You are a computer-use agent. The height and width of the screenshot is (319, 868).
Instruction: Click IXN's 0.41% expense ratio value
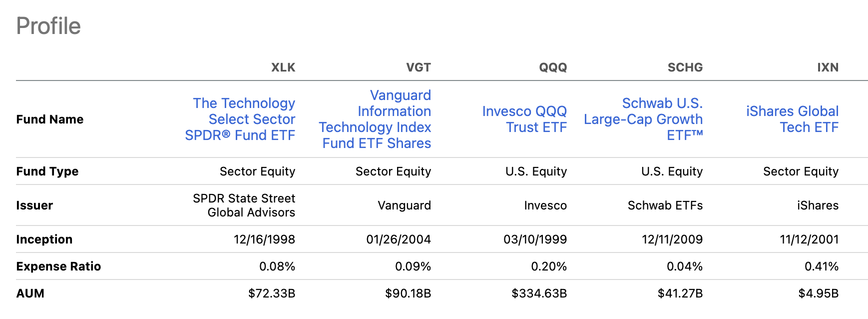pos(822,266)
